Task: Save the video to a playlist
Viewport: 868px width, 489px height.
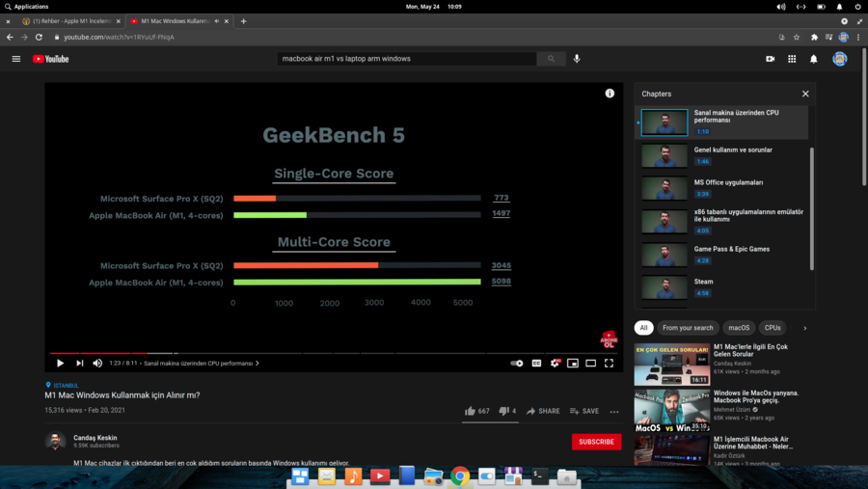Action: coord(584,411)
